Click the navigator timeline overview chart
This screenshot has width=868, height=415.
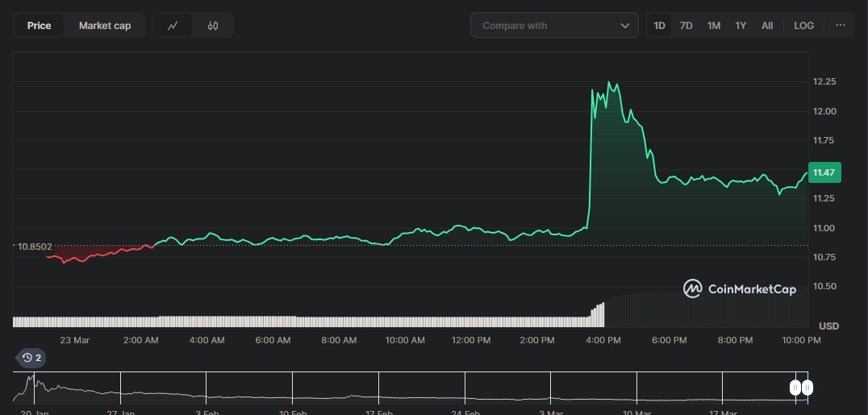click(410, 386)
